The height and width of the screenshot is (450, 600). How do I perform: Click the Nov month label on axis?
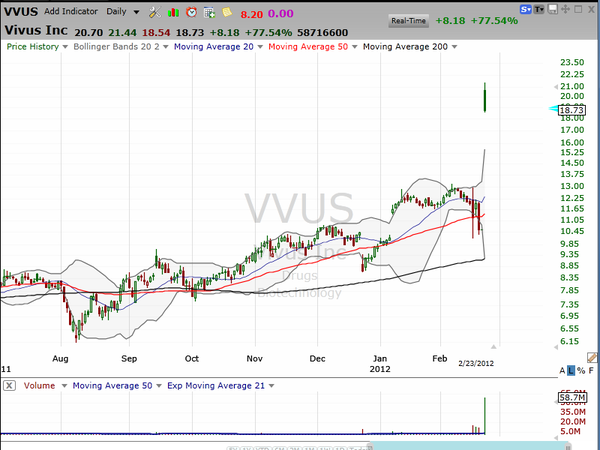coord(254,359)
